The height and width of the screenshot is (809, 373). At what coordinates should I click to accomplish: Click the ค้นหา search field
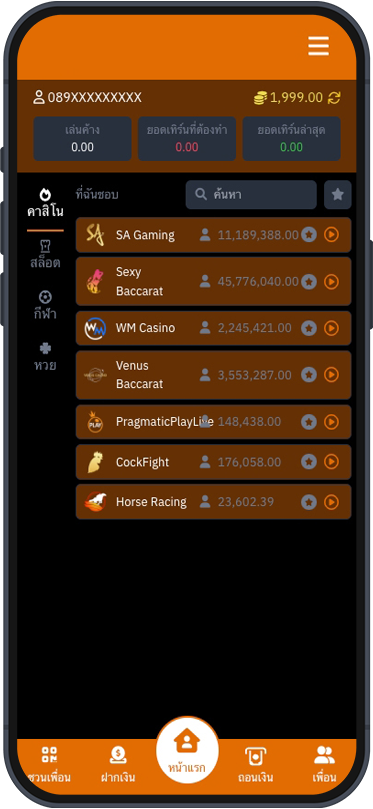click(251, 195)
